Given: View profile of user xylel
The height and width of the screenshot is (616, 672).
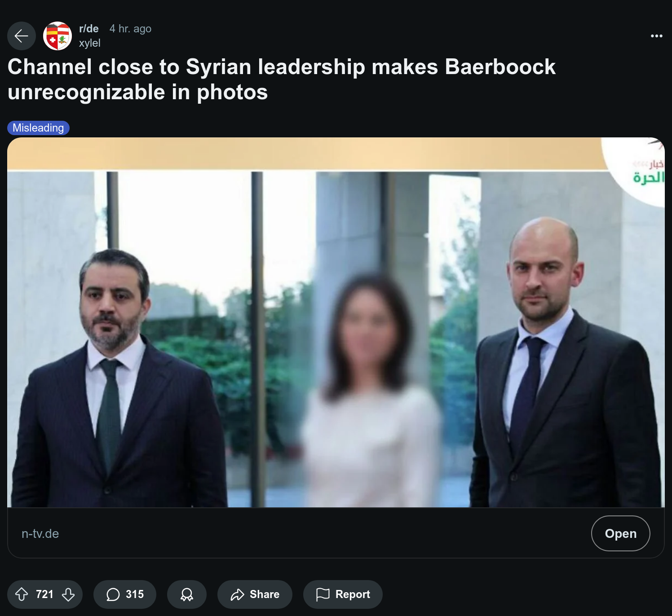Looking at the screenshot, I should (90, 43).
